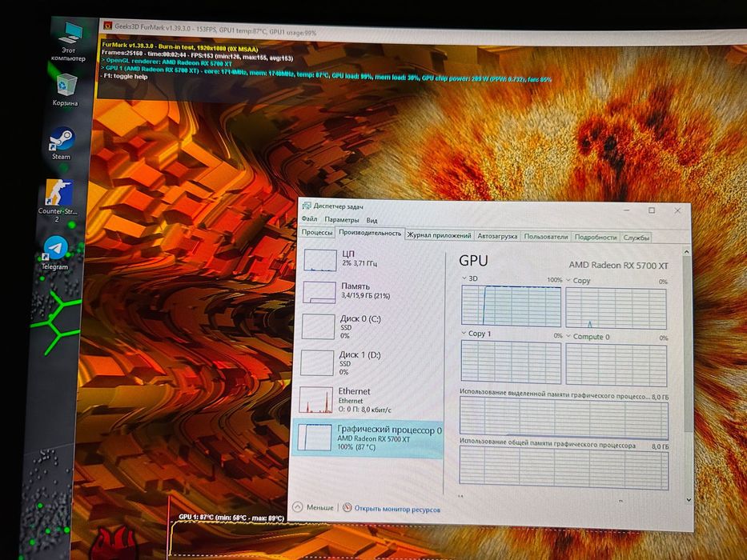Image resolution: width=747 pixels, height=560 pixels.
Task: Minimize the Диспетчер задач window
Action: [626, 210]
